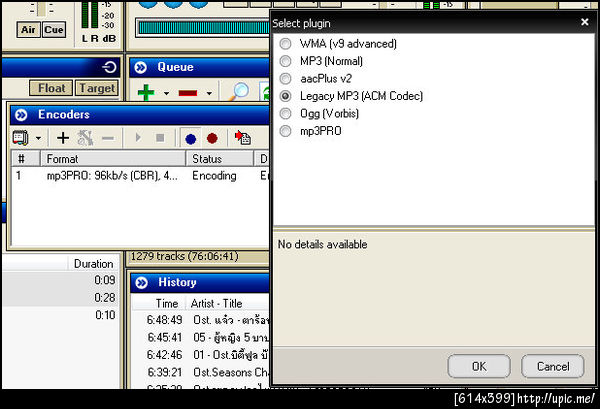The width and height of the screenshot is (600, 409).
Task: Click the Duration column header
Action: click(93, 264)
